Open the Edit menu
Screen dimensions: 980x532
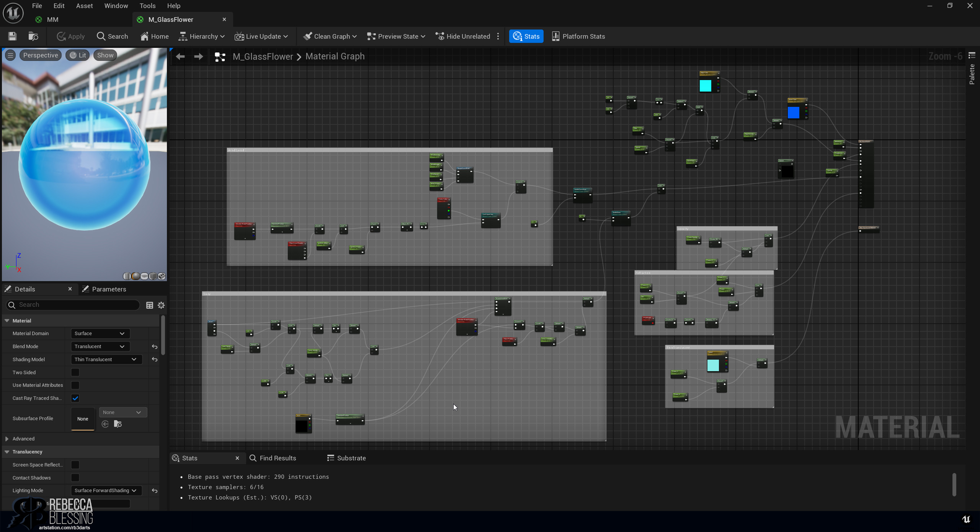click(59, 6)
